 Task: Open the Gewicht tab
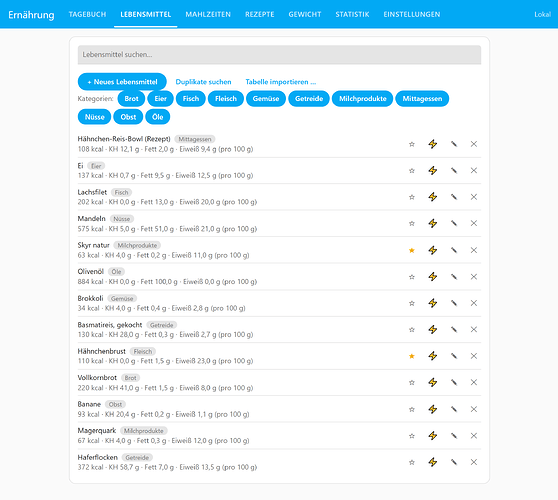(305, 14)
